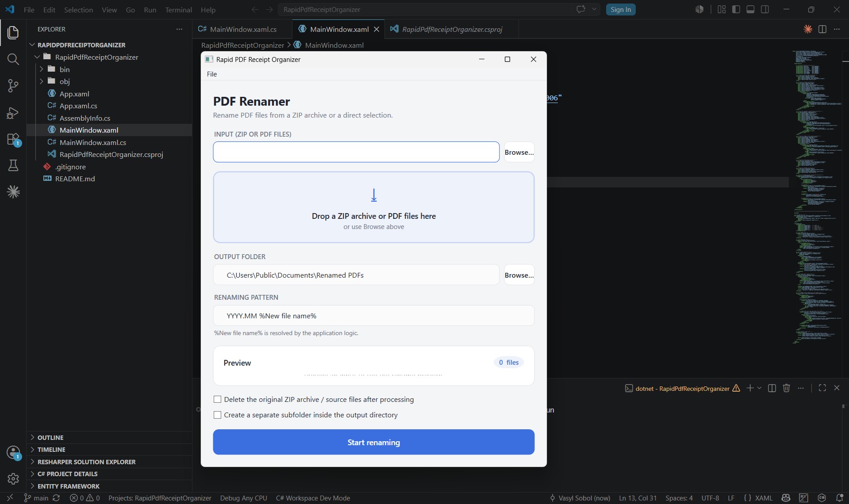Change XAML language mode in status bar
This screenshot has width=849, height=504.
[764, 498]
